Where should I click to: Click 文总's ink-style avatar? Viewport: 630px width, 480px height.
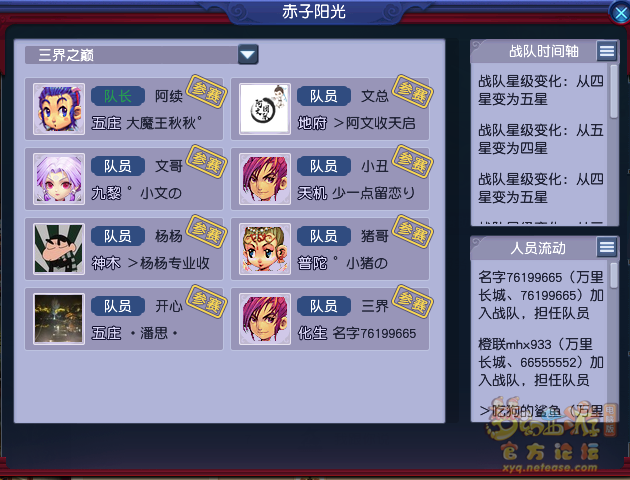point(265,109)
